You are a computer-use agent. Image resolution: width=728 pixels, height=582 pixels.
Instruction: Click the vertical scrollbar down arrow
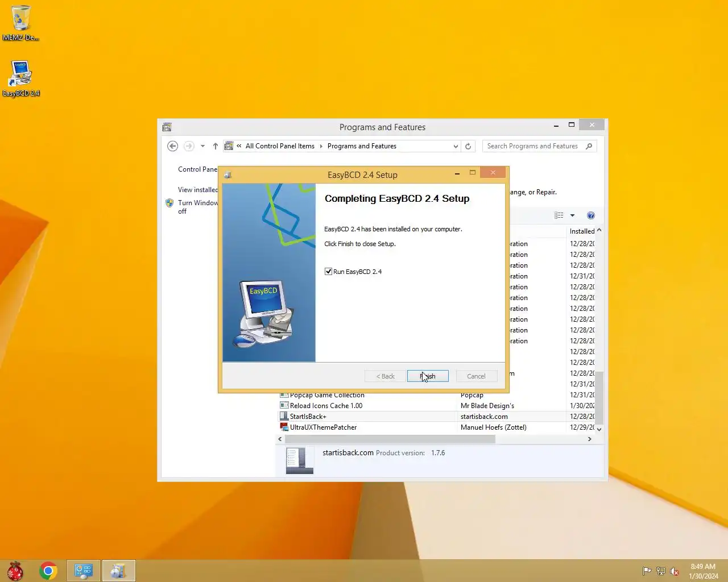pos(599,430)
